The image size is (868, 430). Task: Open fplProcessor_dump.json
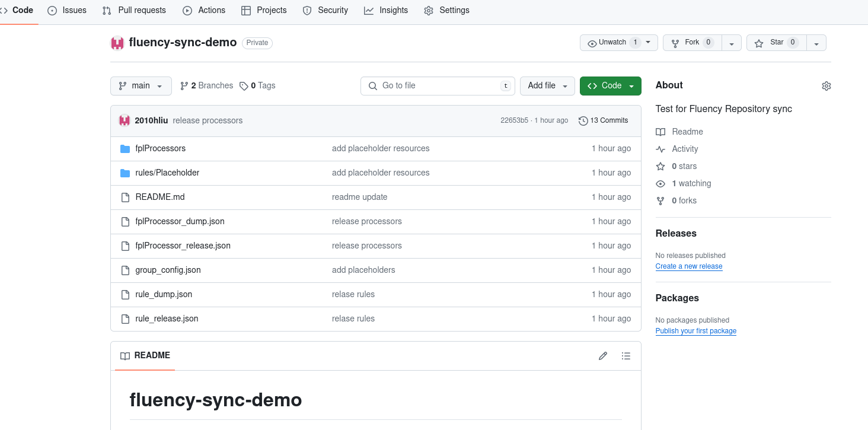[x=180, y=221]
